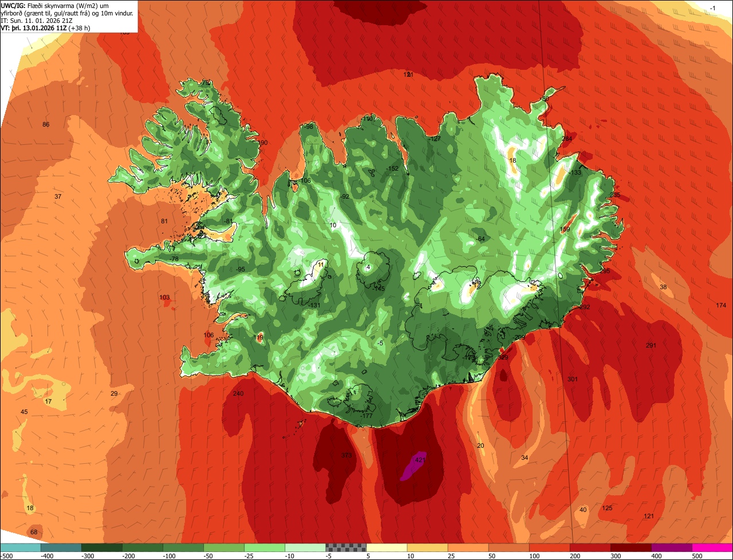Click the -177 value on the south coast
The height and width of the screenshot is (560, 733).
point(366,416)
